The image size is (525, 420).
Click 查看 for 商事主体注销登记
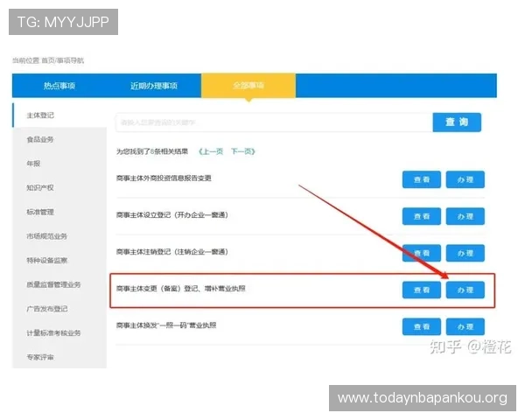[x=422, y=253]
